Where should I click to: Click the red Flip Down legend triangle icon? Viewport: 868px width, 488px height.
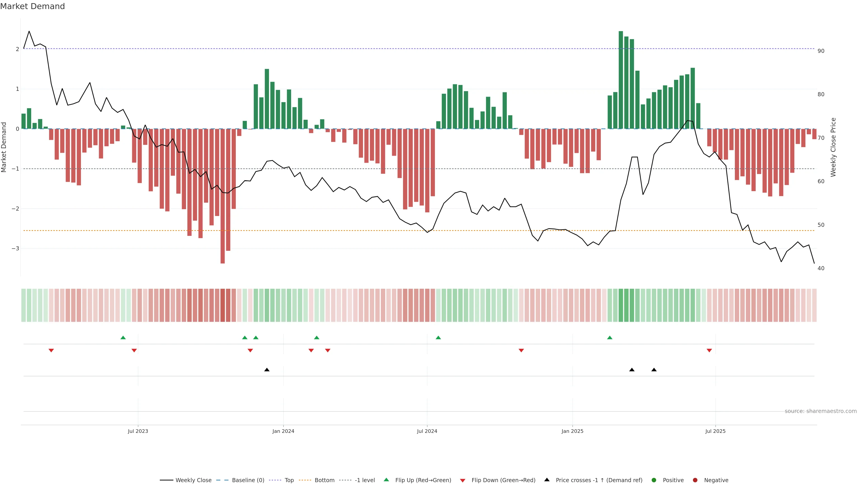[x=463, y=480]
